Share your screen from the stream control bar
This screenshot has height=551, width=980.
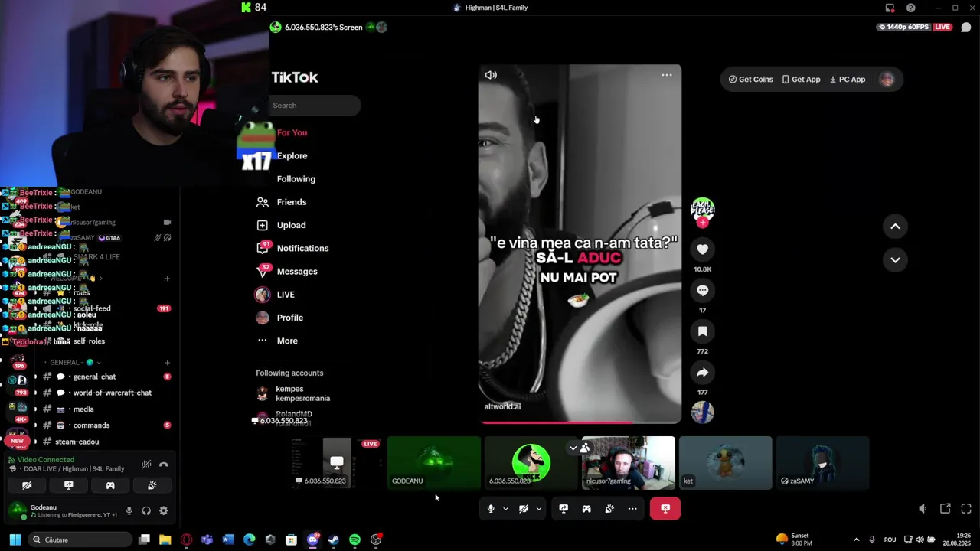click(563, 508)
